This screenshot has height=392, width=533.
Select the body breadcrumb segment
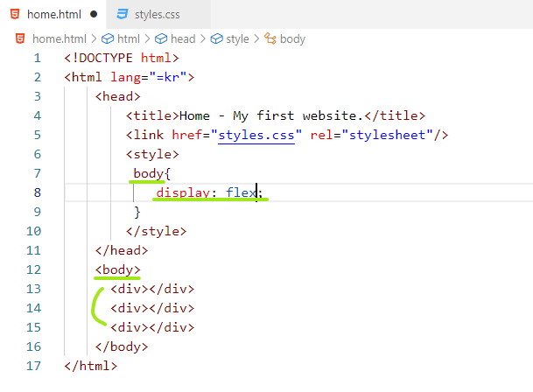point(292,38)
